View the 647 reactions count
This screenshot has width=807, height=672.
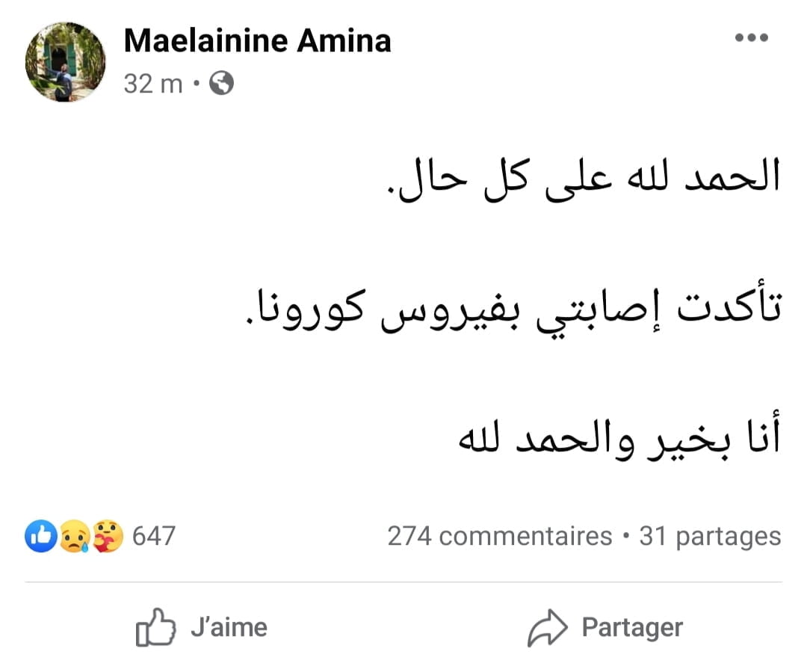[x=153, y=536]
